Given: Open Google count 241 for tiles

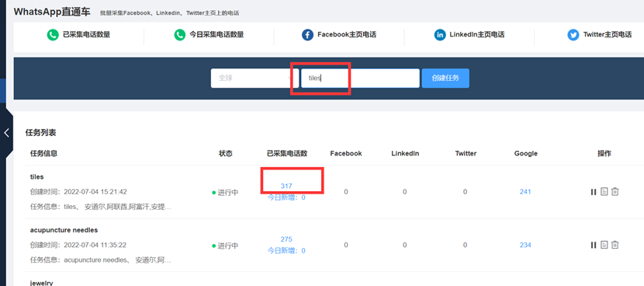Looking at the screenshot, I should tap(525, 192).
